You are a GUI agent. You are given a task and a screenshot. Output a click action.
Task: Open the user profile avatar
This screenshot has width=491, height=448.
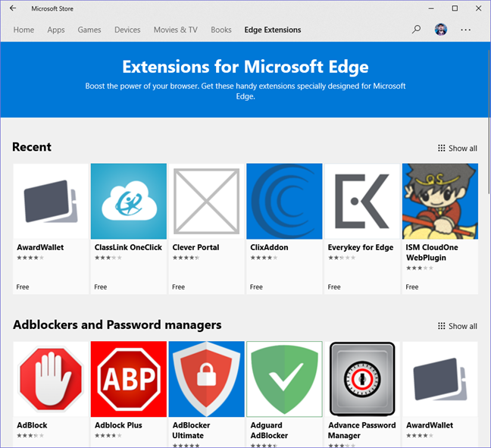tap(440, 30)
